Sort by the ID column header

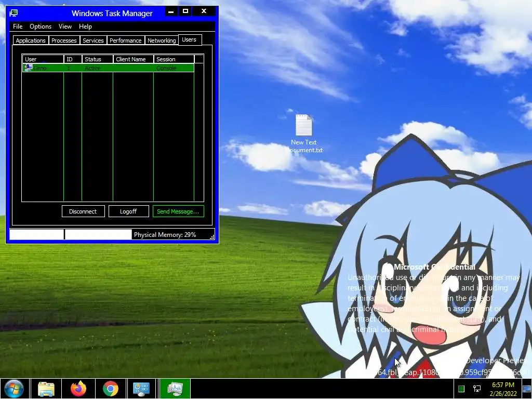coord(73,59)
